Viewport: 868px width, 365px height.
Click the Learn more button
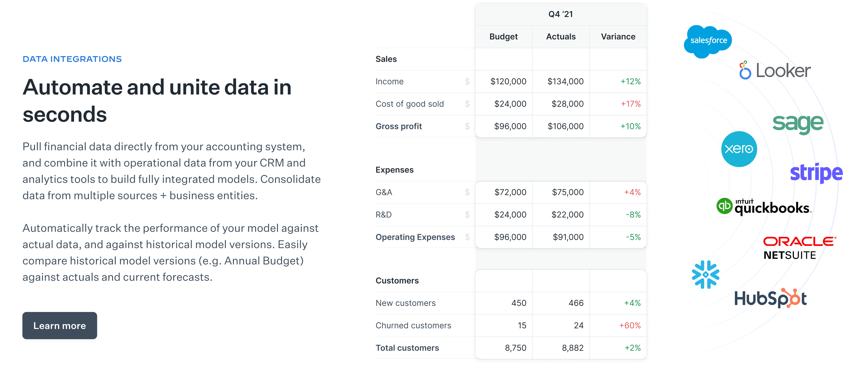click(x=60, y=326)
